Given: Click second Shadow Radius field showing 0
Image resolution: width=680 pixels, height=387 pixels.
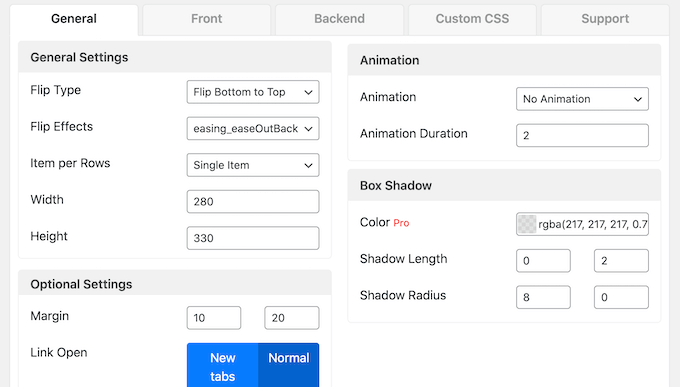Looking at the screenshot, I should (621, 297).
